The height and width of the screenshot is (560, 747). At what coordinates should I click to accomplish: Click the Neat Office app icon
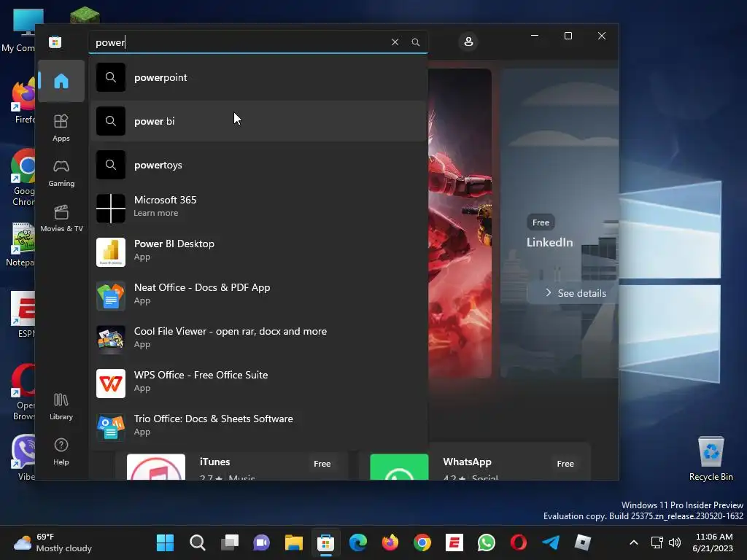click(x=111, y=296)
